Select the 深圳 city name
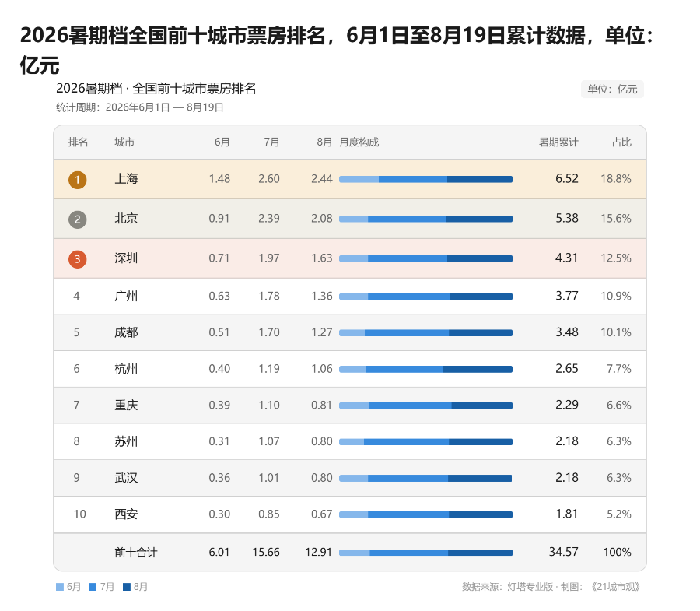The height and width of the screenshot is (611, 700). 126,258
